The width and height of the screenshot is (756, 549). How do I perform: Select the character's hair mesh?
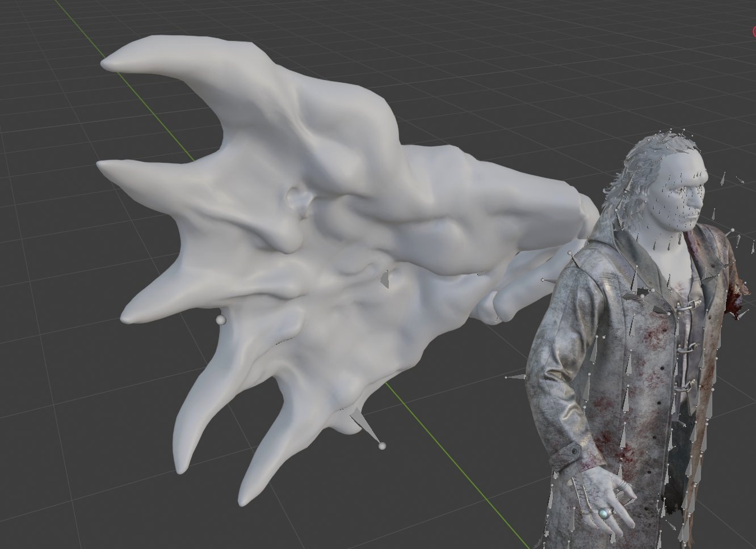pyautogui.click(x=636, y=170)
